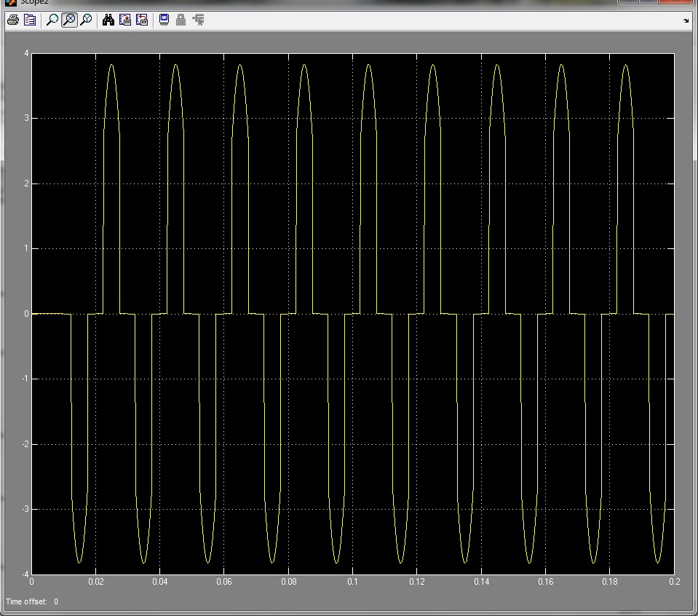
Task: Click y-axis tick label 4 at top
Action: [x=26, y=53]
